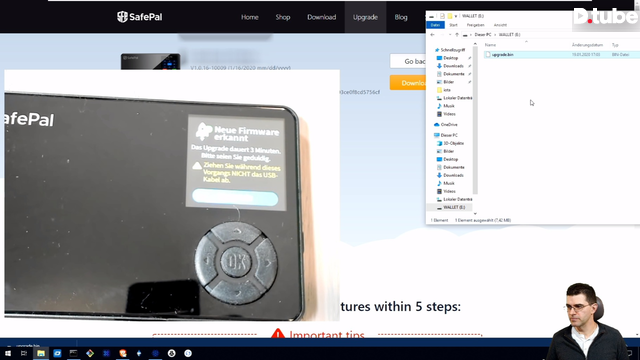Open the Blog navigation link
Viewport: 640px width, 360px height.
[401, 17]
